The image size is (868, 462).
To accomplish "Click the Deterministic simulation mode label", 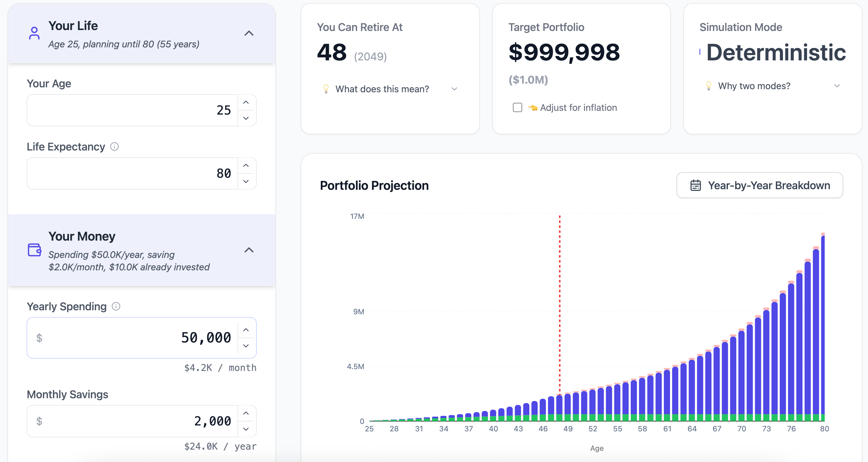I will point(776,53).
